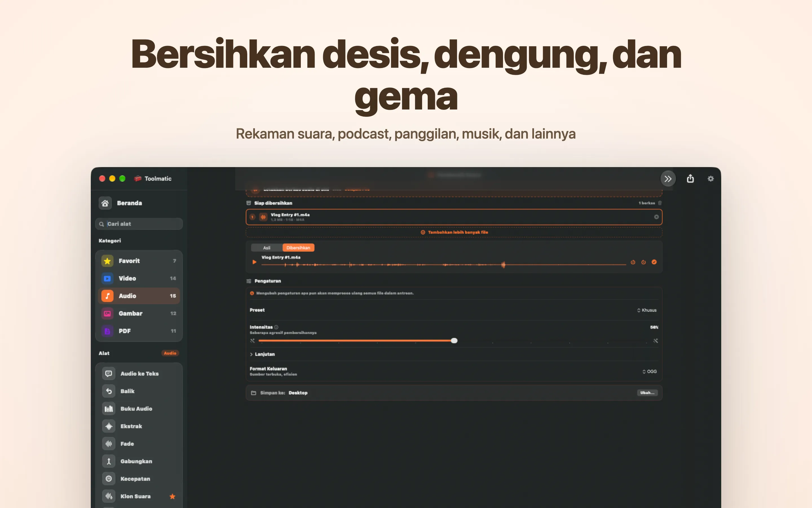Click the Intensitas slider handle

(454, 341)
